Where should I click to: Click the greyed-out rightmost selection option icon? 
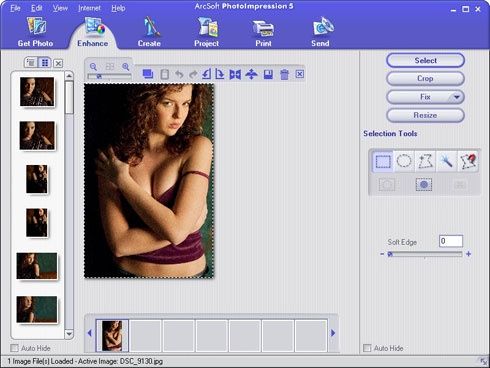point(460,184)
